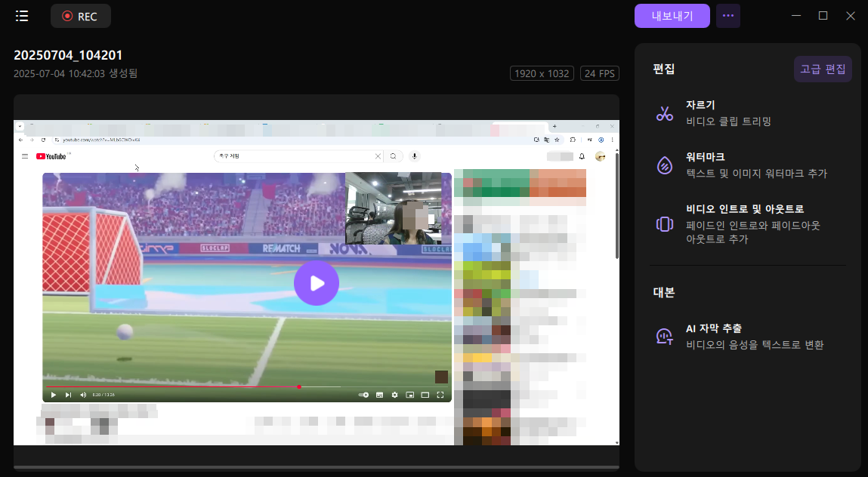Open 비디오 인트로 및 아웃트로 option

[x=752, y=224]
